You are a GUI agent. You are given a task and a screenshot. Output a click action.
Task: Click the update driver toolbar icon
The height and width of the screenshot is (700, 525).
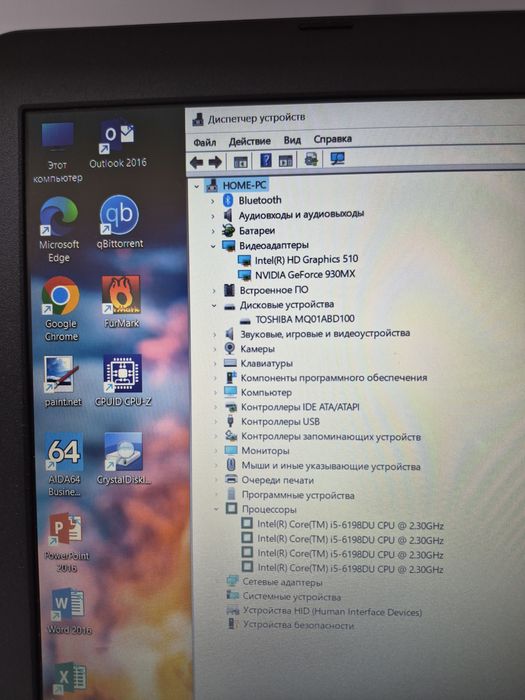tap(311, 159)
